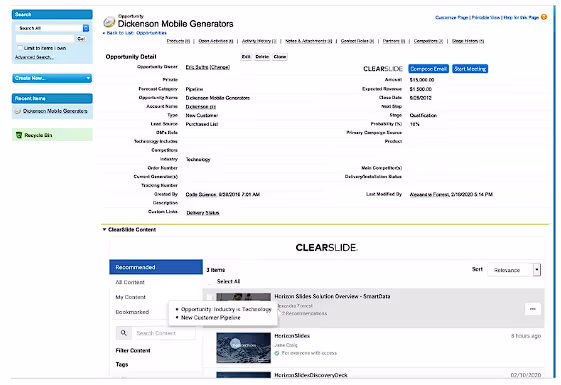561x385 pixels.
Task: Click the Horizon Slides Solution Overview - SmartData title
Action: coord(332,296)
